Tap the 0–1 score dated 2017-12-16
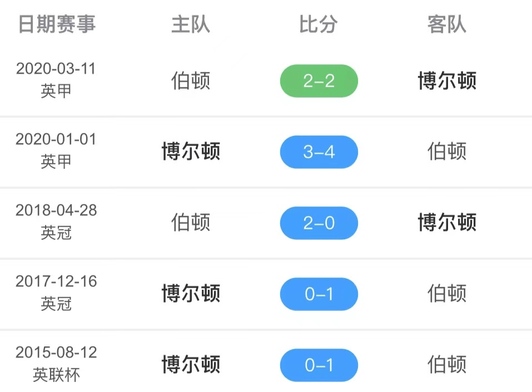Viewport: 532px width, 392px height. click(319, 294)
